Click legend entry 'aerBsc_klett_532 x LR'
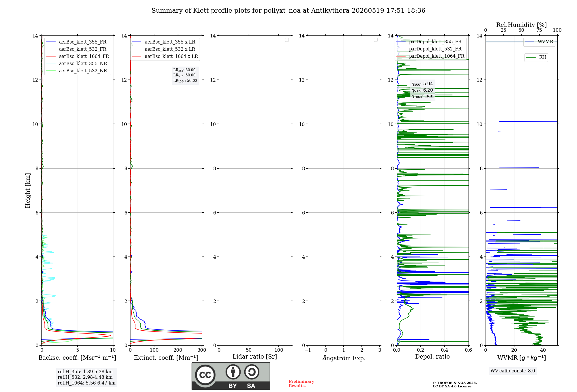Viewport: 577px width, 392px height. tap(170, 49)
